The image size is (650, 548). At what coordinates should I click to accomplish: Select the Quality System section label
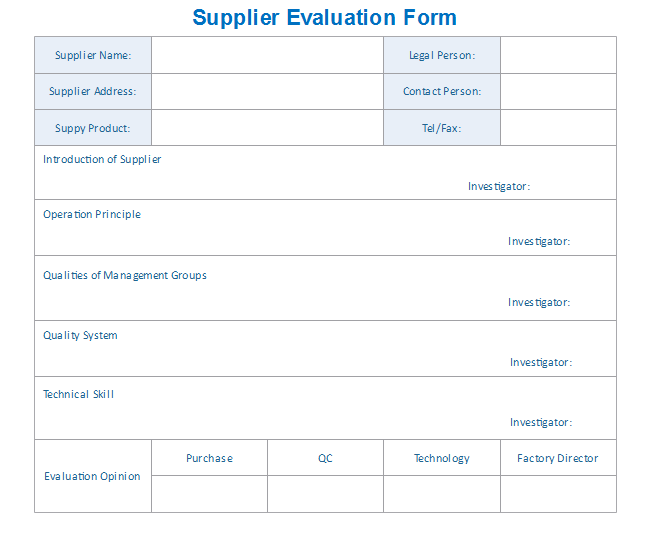(x=80, y=335)
